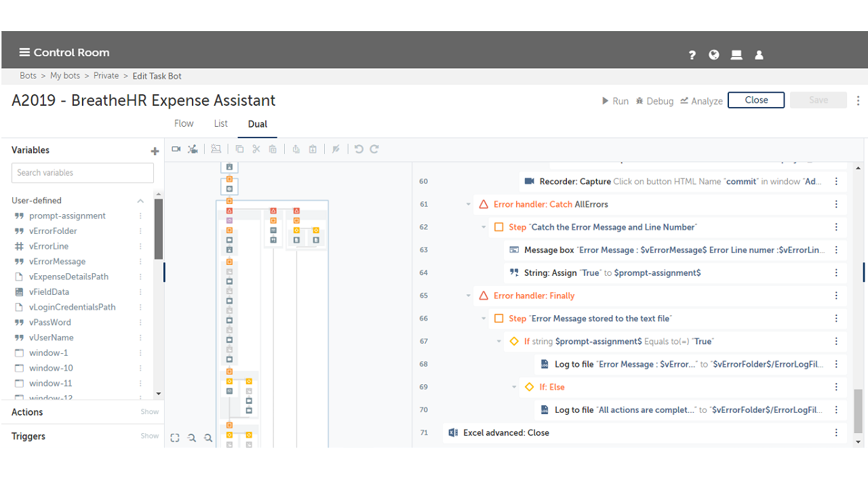
Task: Run the task bot
Action: coord(616,101)
